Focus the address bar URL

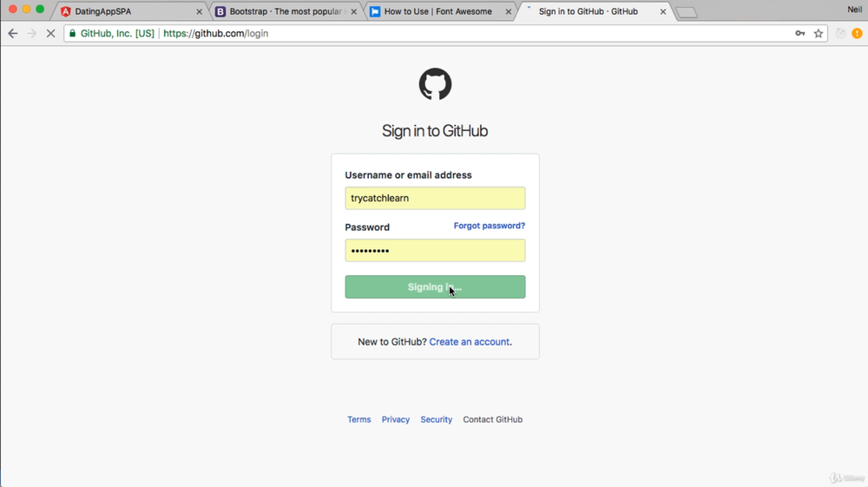(216, 33)
